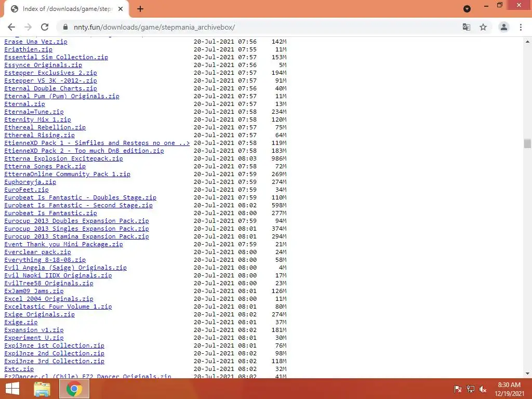
Task: Open the Essential Sim Collection.zip link
Action: click(x=56, y=57)
